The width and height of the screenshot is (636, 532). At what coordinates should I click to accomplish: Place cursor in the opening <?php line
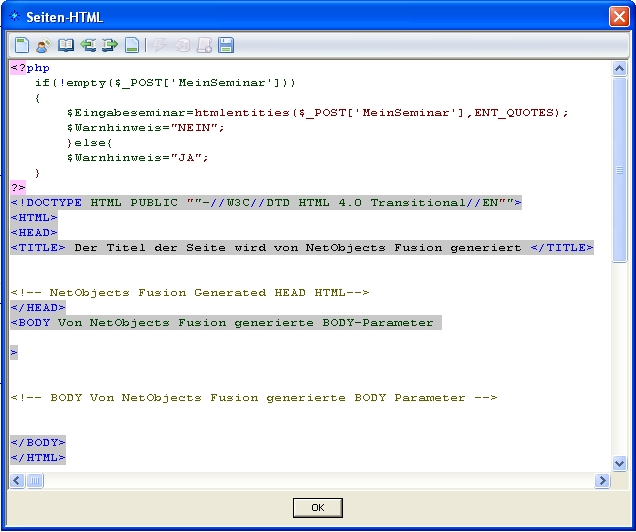pos(30,68)
